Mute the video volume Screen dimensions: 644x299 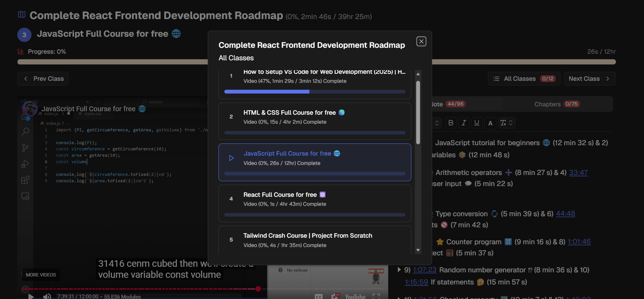[x=47, y=296]
